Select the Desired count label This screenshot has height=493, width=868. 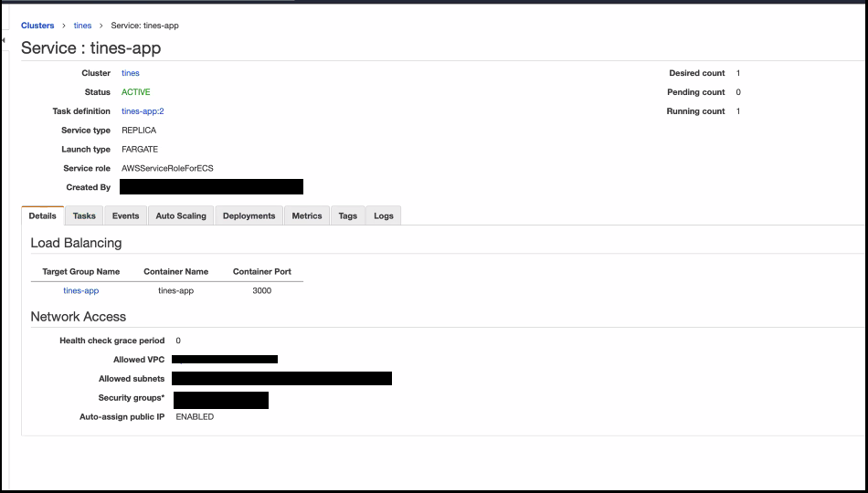pyautogui.click(x=697, y=73)
